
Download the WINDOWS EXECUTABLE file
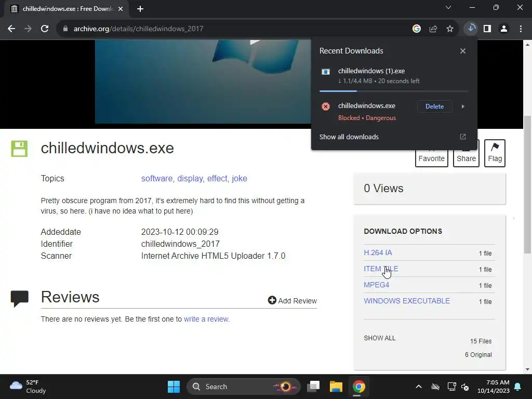[x=407, y=301]
